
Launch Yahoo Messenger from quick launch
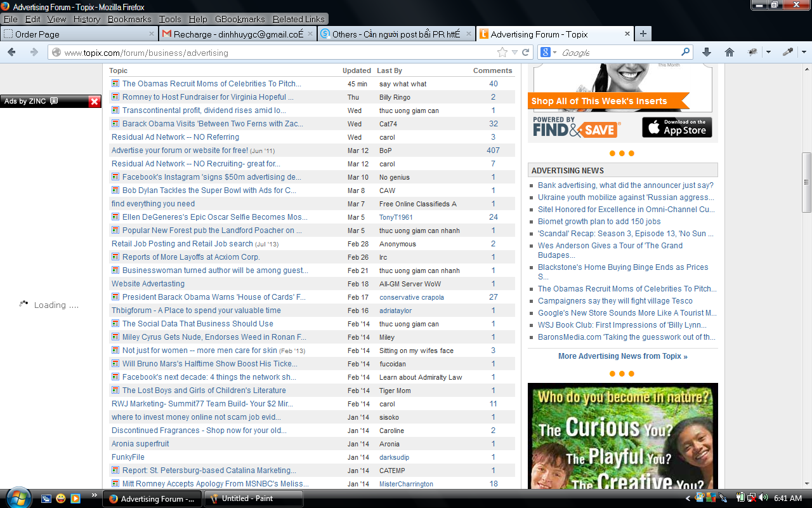[x=61, y=498]
